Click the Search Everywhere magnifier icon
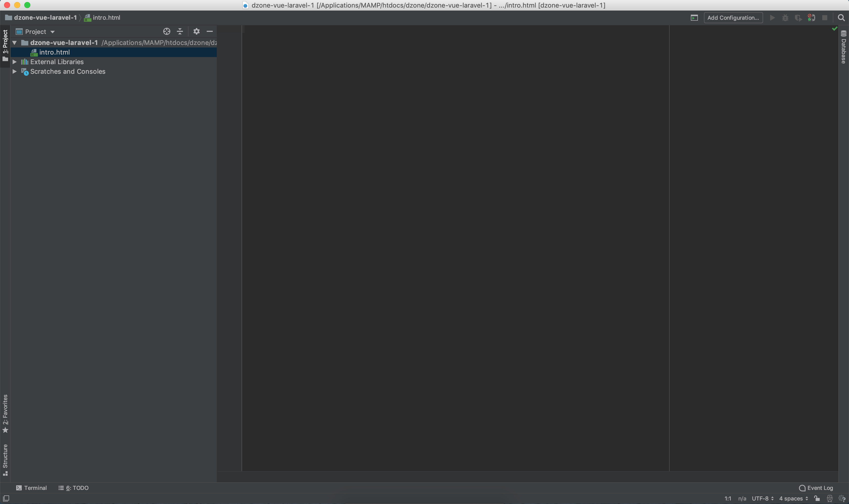Image resolution: width=849 pixels, height=504 pixels. click(x=841, y=18)
